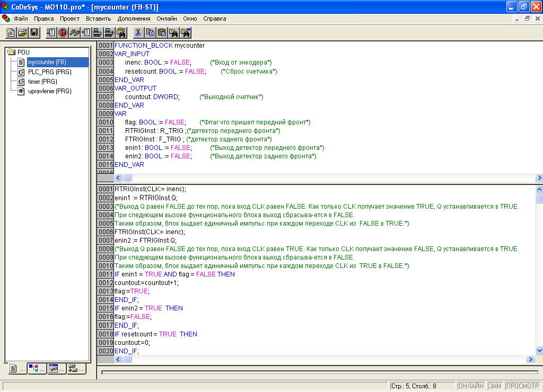This screenshot has width=543, height=392.
Task: Click the toolbar icon with right arrow and list
Action: [86, 33]
